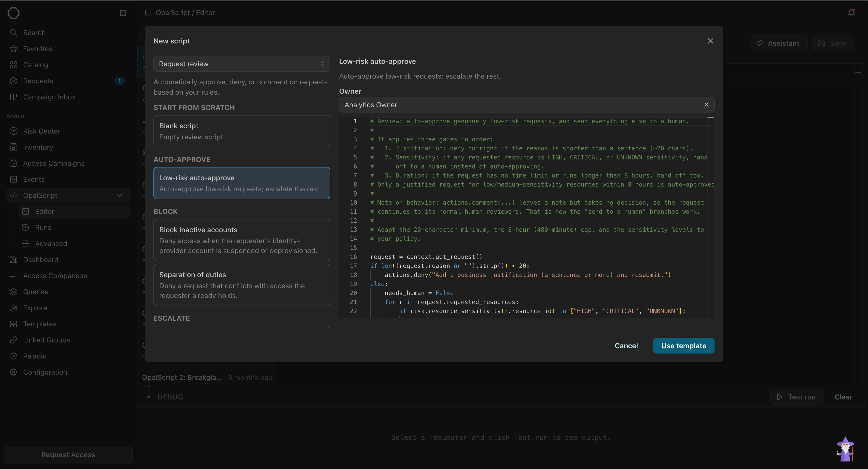This screenshot has height=469, width=868.
Task: Open the Runs sidebar item
Action: (x=74, y=227)
